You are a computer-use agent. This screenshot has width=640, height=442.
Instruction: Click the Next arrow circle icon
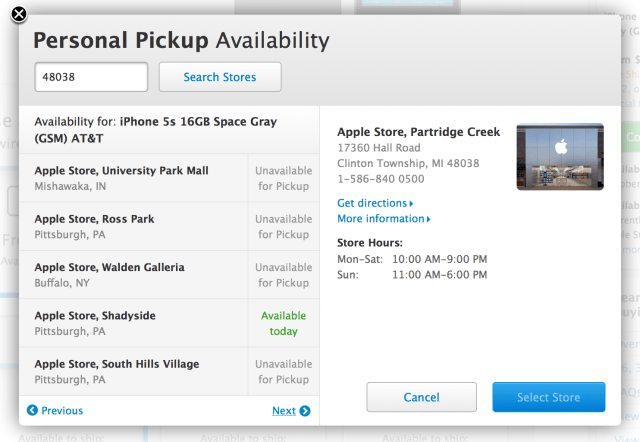[x=305, y=411]
